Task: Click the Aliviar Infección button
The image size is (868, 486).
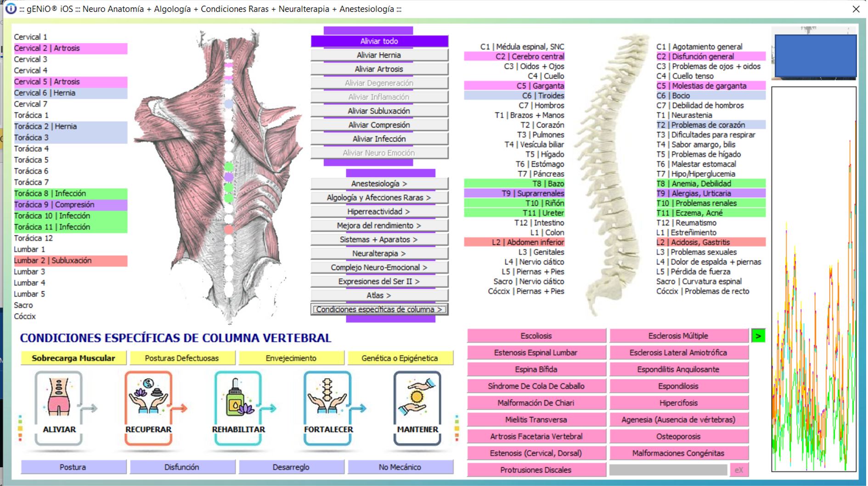Action: 379,139
